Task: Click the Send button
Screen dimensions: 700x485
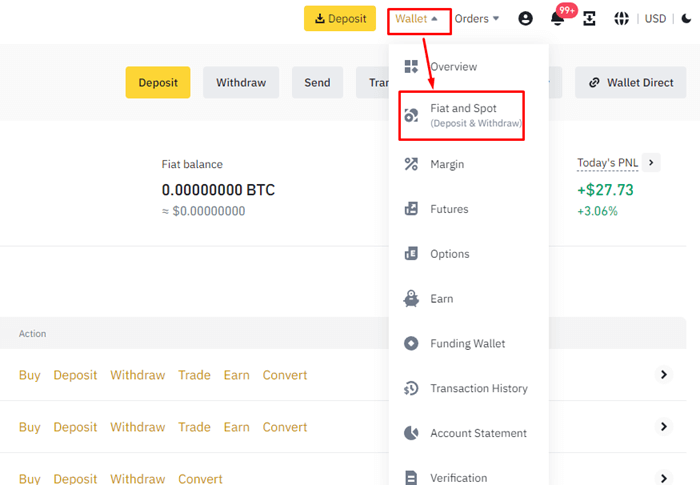Action: click(317, 83)
